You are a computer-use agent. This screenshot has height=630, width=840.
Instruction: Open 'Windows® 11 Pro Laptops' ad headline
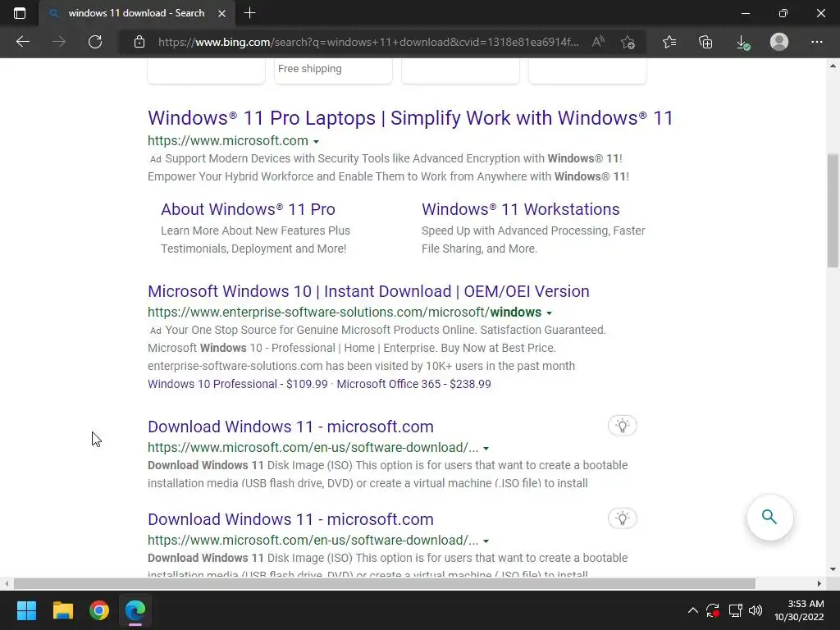(x=410, y=118)
